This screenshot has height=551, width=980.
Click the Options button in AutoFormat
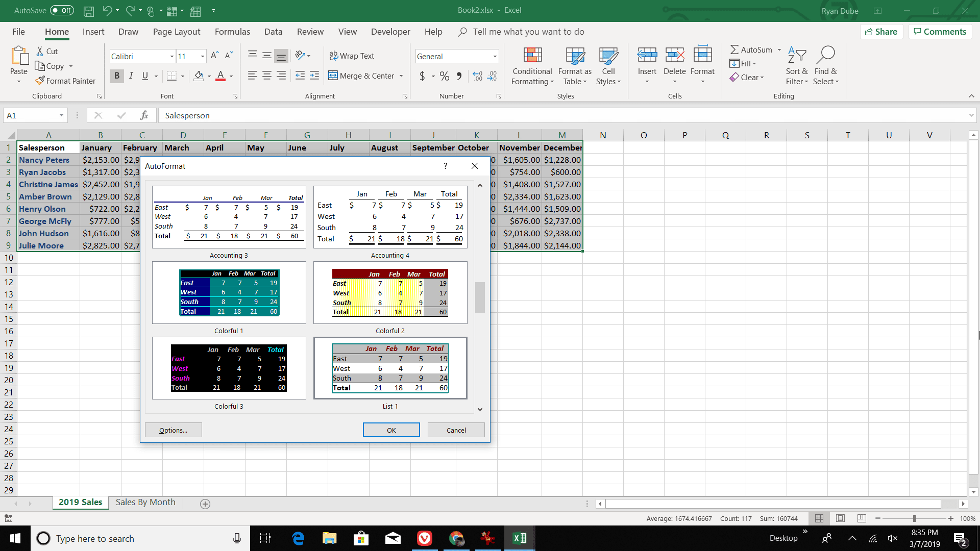[x=173, y=430]
